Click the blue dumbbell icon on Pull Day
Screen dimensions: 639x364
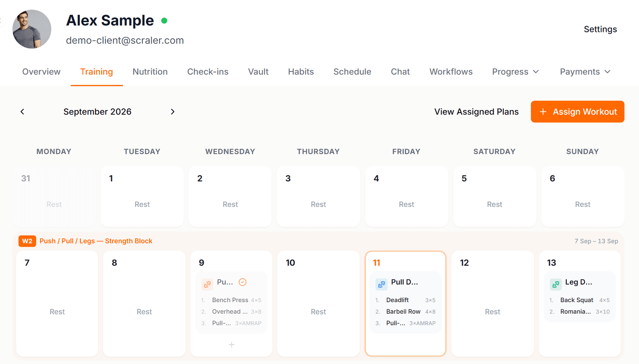(381, 284)
